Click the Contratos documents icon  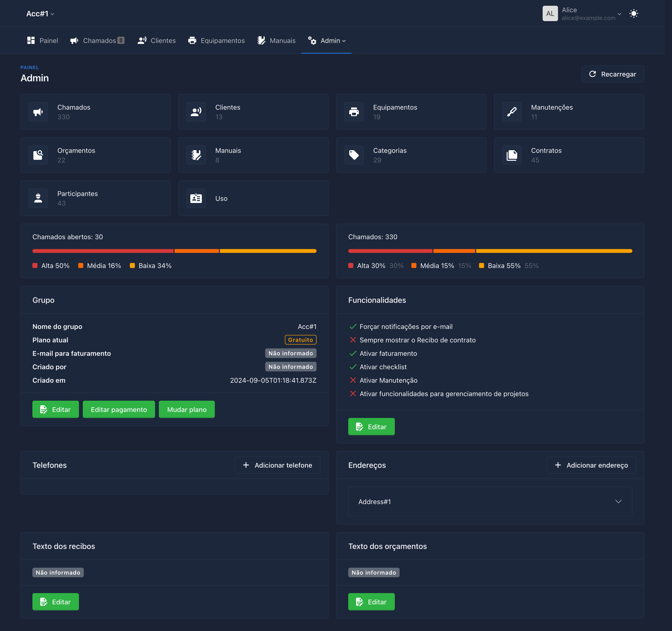tap(512, 155)
